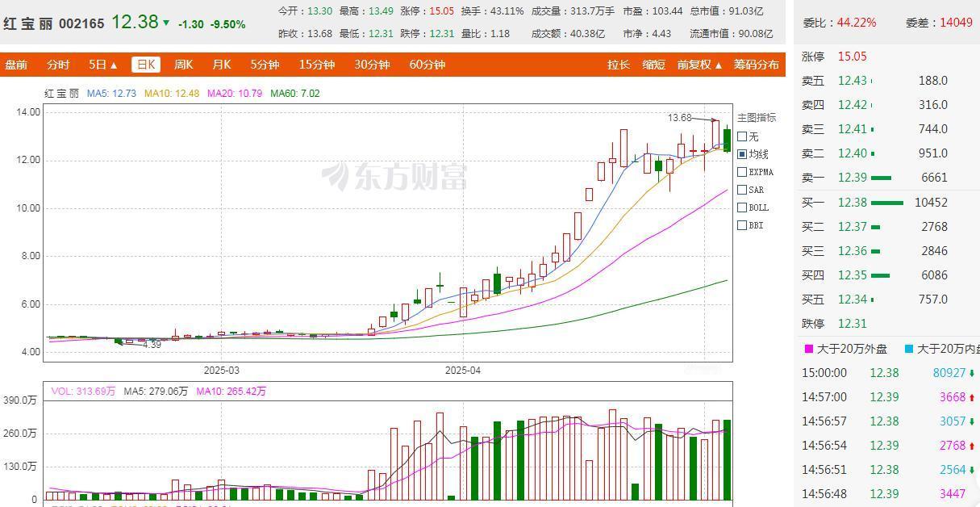
Task: Select the 卖二 12.40 ask row
Action: tap(886, 153)
